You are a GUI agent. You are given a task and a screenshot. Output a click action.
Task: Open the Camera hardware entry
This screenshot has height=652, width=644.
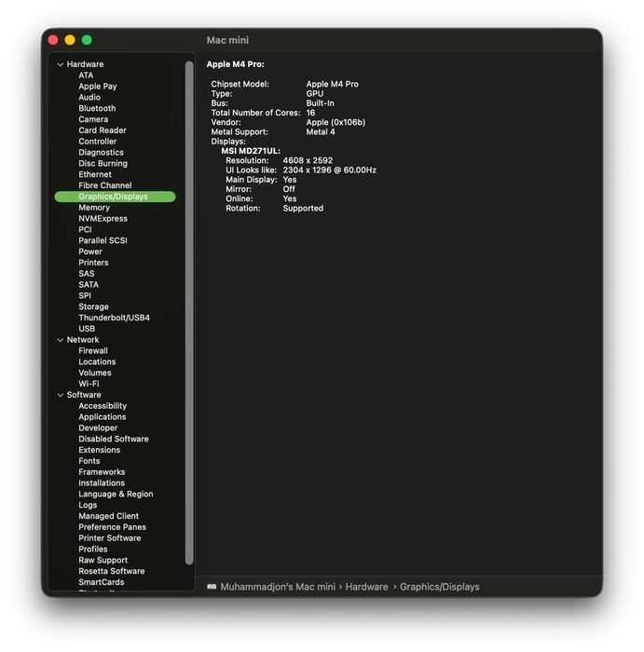click(93, 119)
